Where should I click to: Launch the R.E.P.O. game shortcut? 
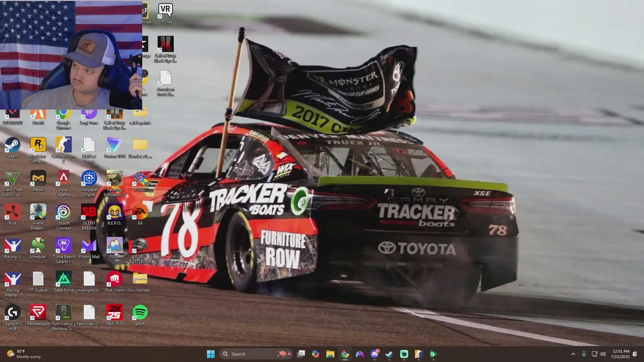pos(114,215)
